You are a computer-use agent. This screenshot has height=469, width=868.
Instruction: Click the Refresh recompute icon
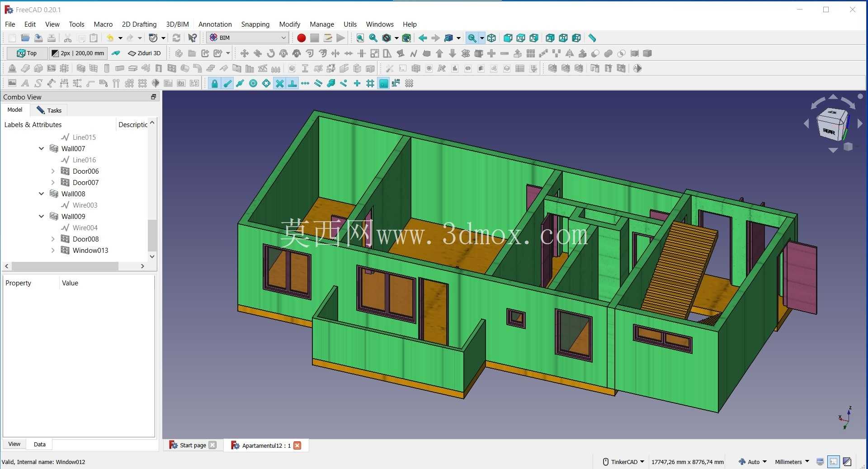pos(176,38)
